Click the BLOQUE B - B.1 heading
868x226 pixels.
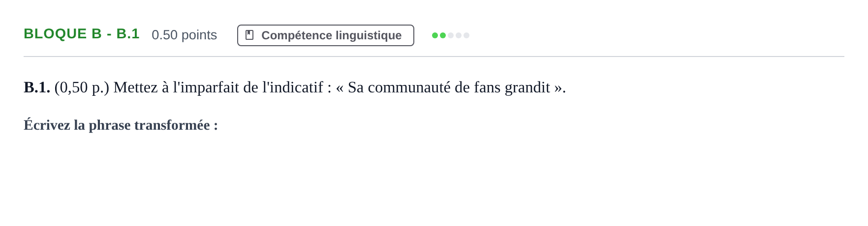(x=82, y=34)
